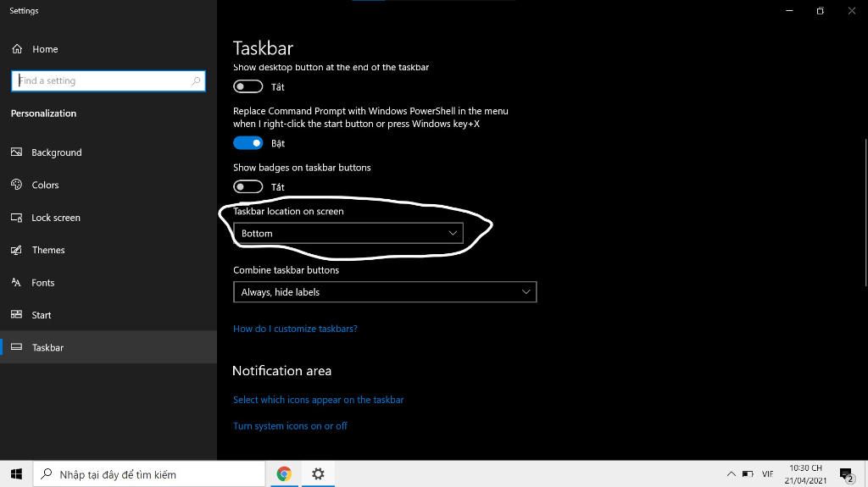Click the Taskbar icon in sidebar

17,347
